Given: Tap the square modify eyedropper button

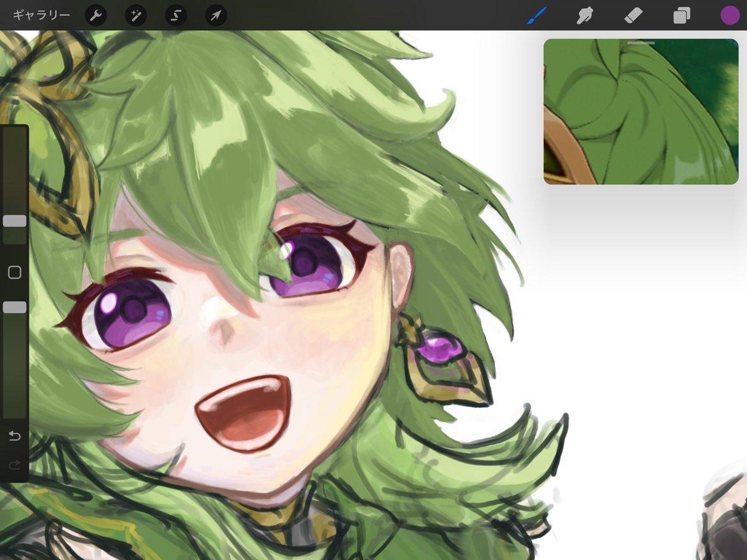Looking at the screenshot, I should click(14, 272).
